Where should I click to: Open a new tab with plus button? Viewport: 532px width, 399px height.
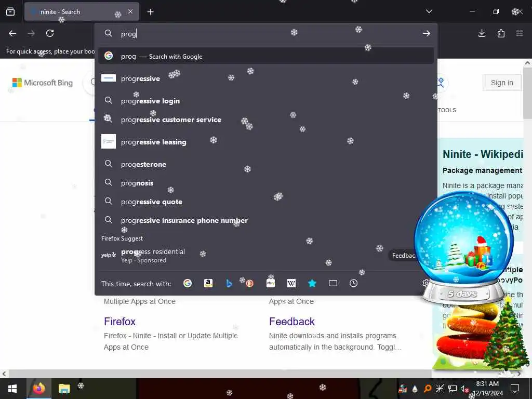tap(150, 12)
